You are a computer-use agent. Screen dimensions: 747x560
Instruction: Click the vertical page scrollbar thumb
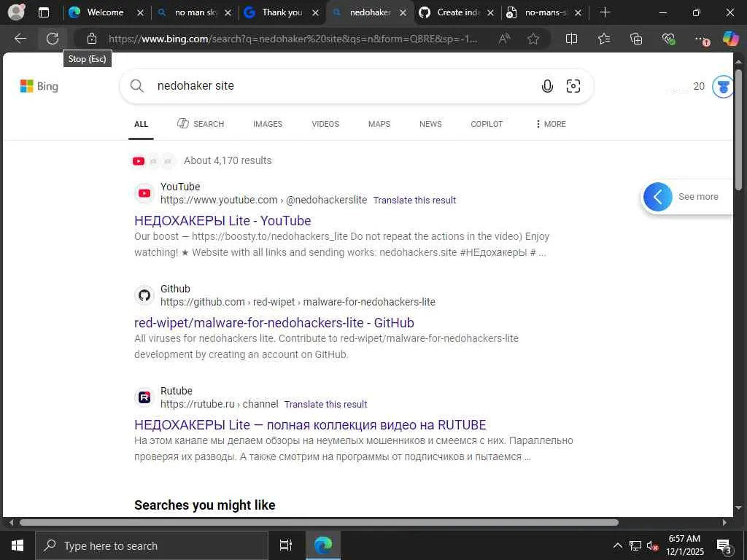point(738,130)
